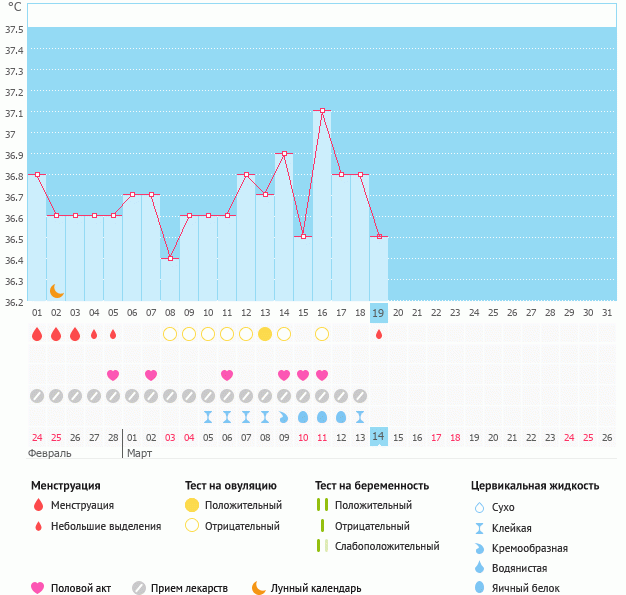Click the lowest temperature point on day 08
The image size is (626, 595).
170,258
